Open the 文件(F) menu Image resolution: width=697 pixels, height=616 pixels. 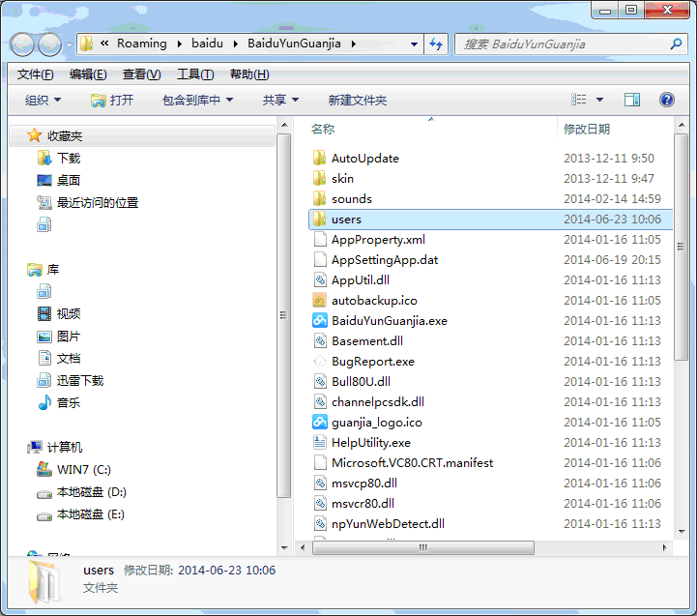click(35, 74)
